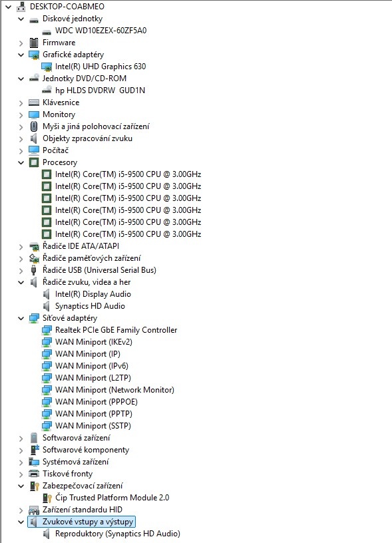
Task: Collapse the Diskové jednotky branch
Action: (21, 19)
